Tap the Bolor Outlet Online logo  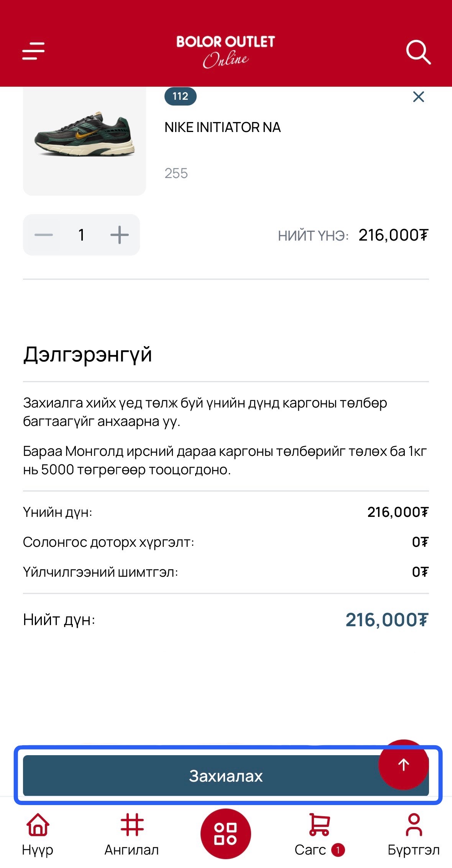[225, 51]
